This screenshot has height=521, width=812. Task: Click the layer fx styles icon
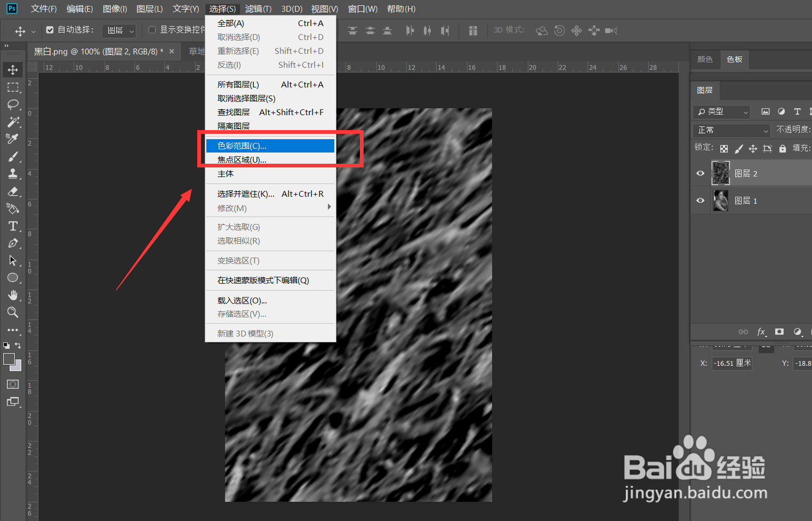(761, 332)
